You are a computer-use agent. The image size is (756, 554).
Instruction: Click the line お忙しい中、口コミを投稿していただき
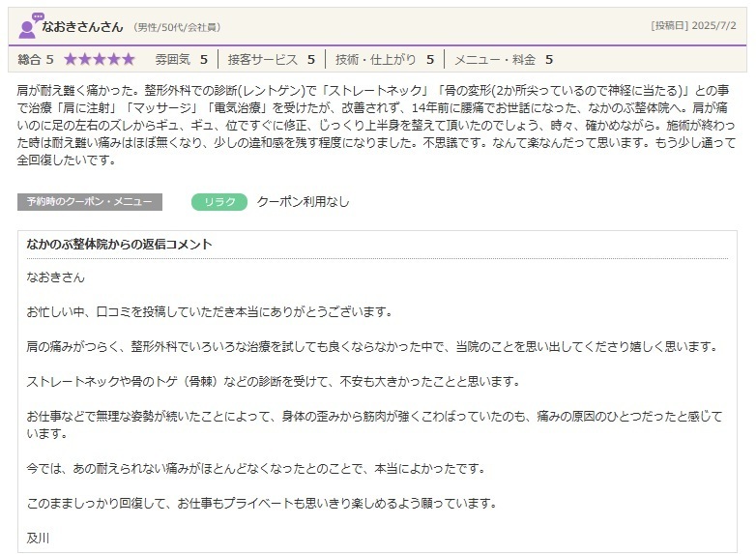210,312
